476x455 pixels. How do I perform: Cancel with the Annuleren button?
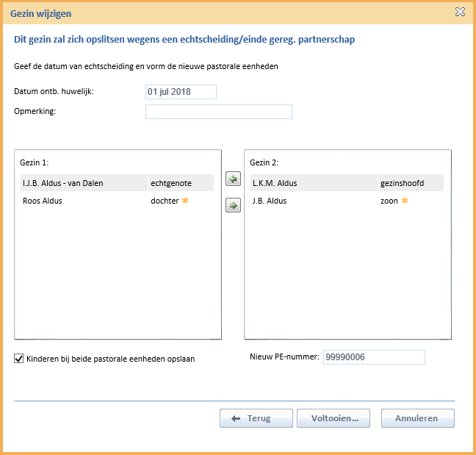(418, 418)
